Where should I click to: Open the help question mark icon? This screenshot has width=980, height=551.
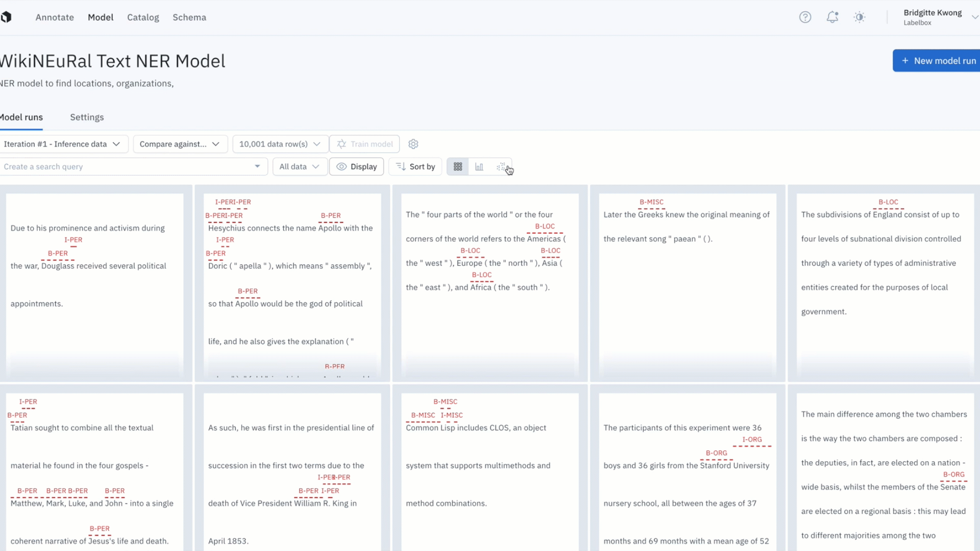(x=805, y=17)
